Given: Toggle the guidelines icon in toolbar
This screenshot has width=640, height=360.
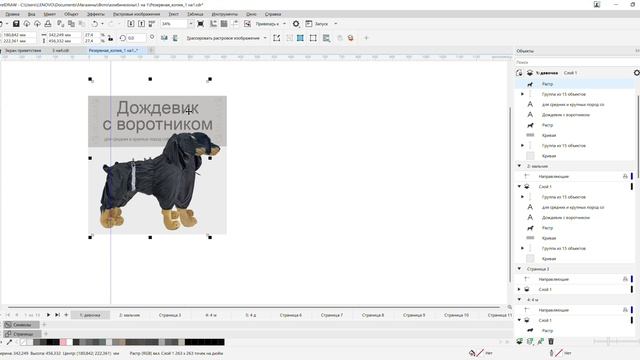Looking at the screenshot, I should tap(235, 24).
